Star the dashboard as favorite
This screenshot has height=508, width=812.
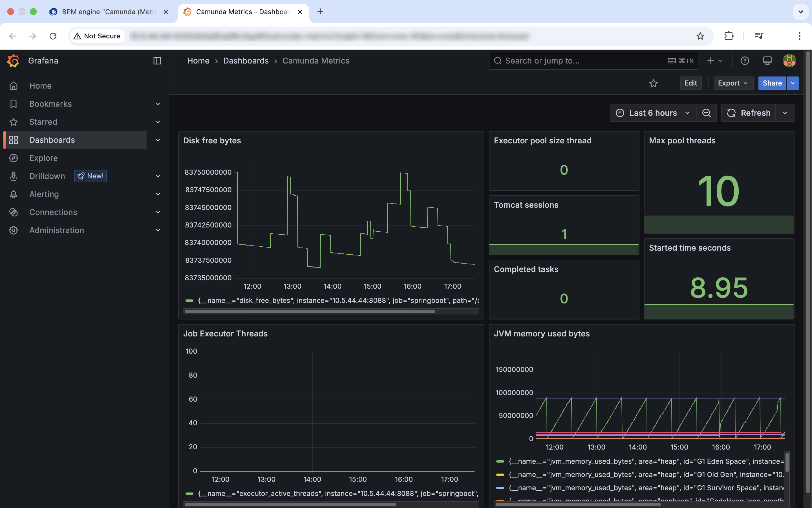pyautogui.click(x=653, y=83)
